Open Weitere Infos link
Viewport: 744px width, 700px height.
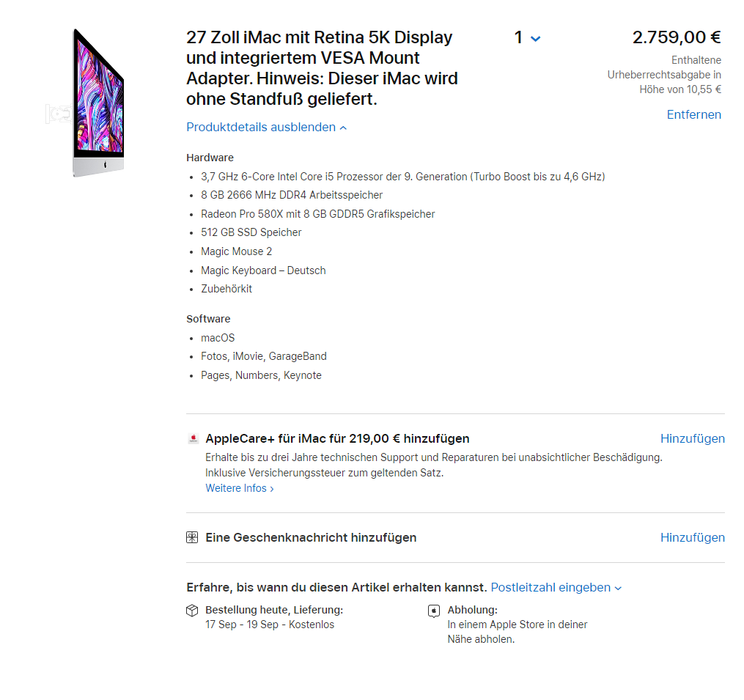point(240,488)
